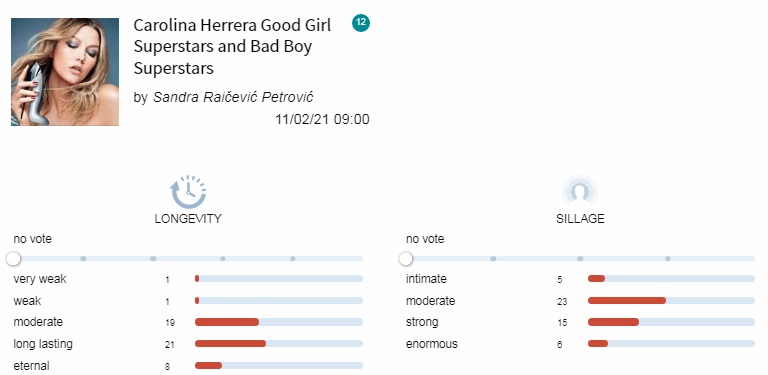Open the teal 12 comments badge
Screen dimensions: 768x375
(361, 23)
